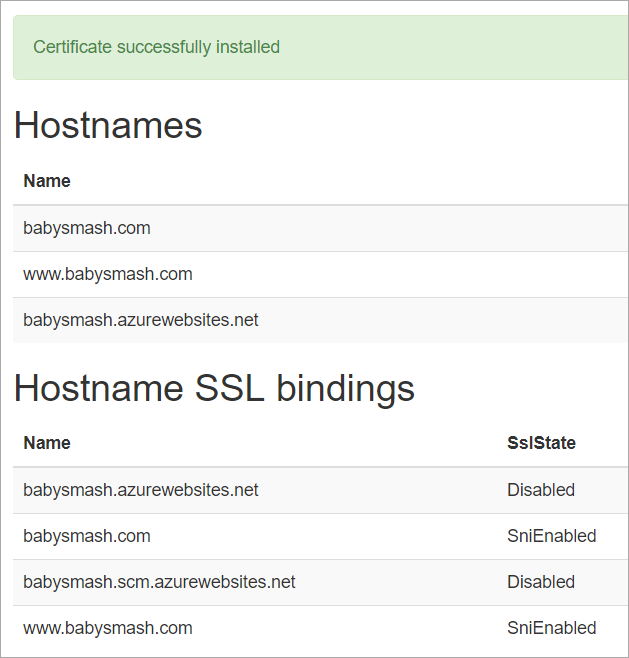Click the Hostnames heading
Screen dimensions: 629x658
pos(108,125)
